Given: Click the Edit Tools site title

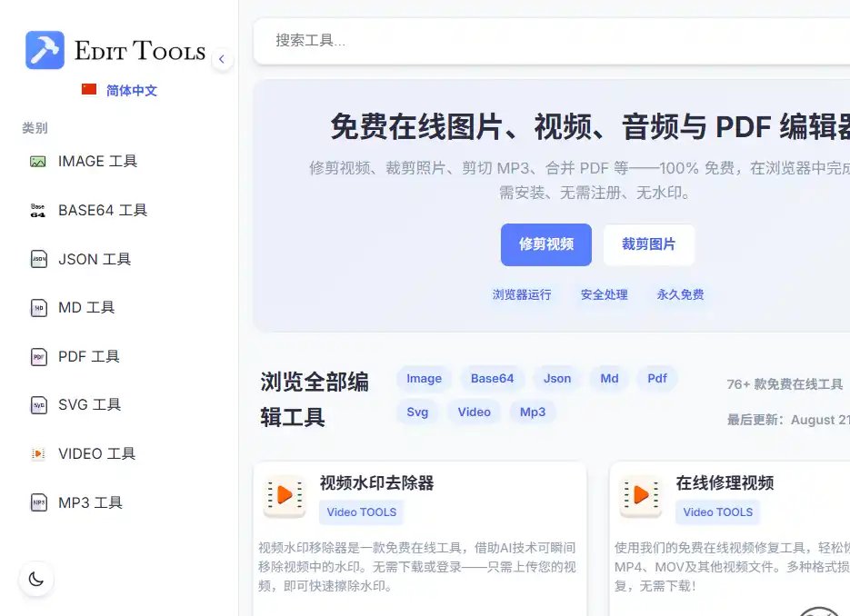Looking at the screenshot, I should point(140,50).
